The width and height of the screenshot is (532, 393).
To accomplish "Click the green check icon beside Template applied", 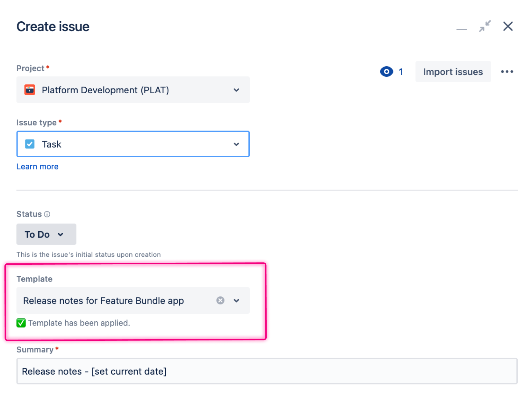I will [x=21, y=323].
